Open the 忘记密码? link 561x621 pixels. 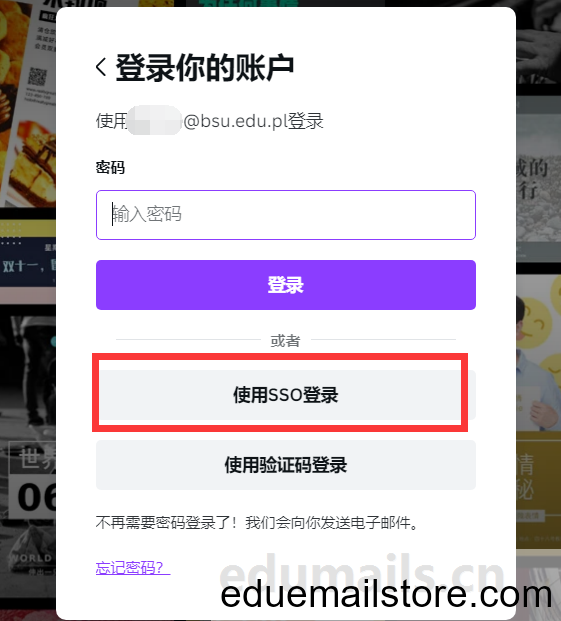point(133,568)
